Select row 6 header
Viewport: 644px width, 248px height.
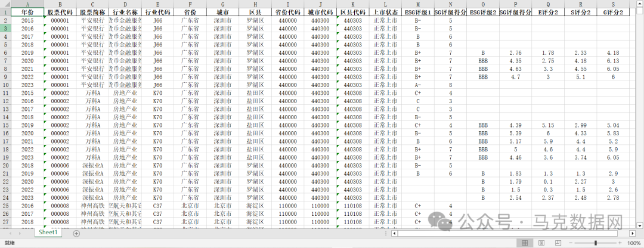(x=5, y=52)
